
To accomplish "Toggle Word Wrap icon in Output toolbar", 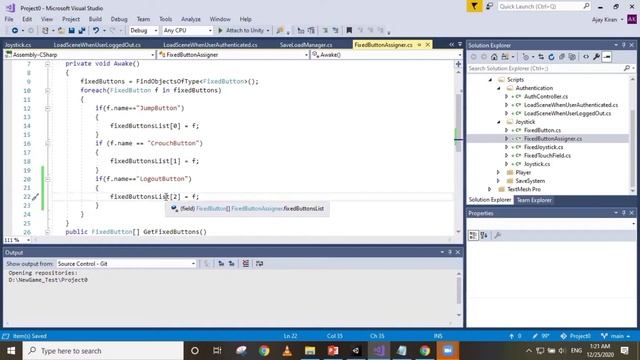I will (260, 264).
